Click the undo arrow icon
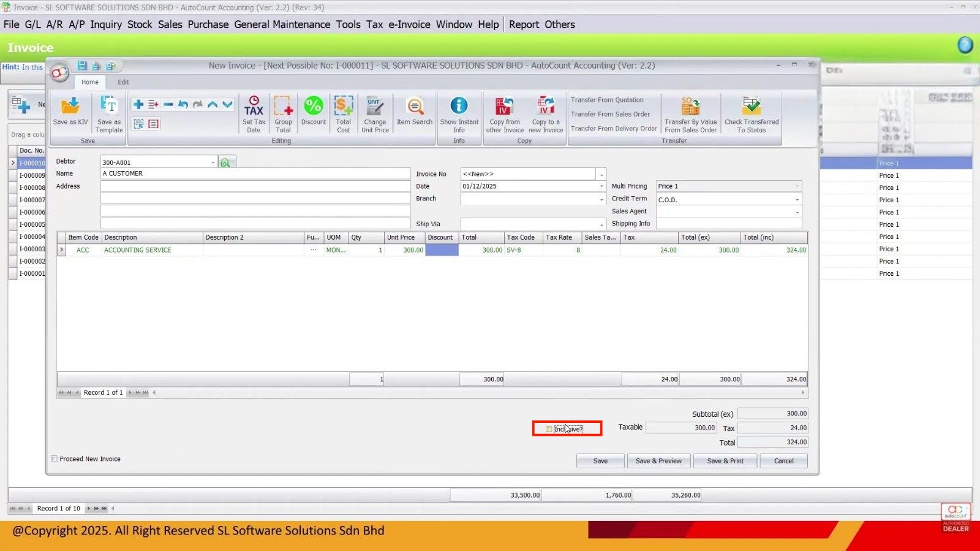 (183, 104)
